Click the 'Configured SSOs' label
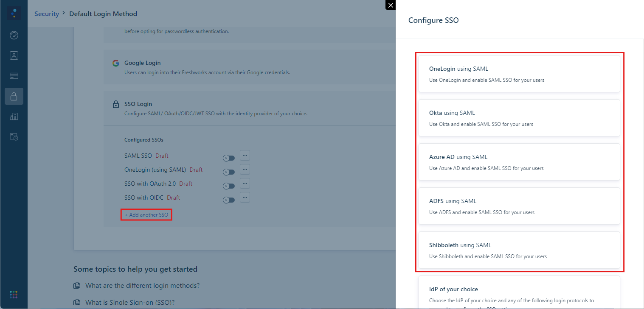The height and width of the screenshot is (309, 644). [144, 140]
